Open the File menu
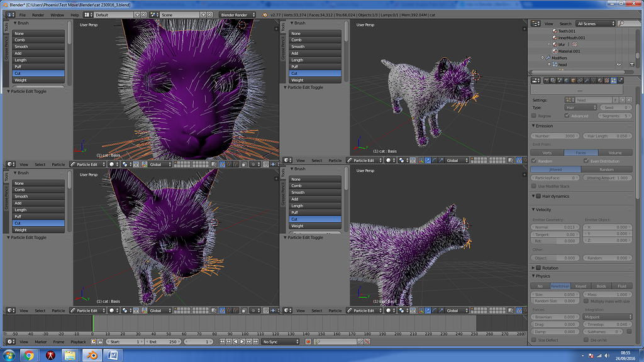644x362 pixels. coord(23,15)
